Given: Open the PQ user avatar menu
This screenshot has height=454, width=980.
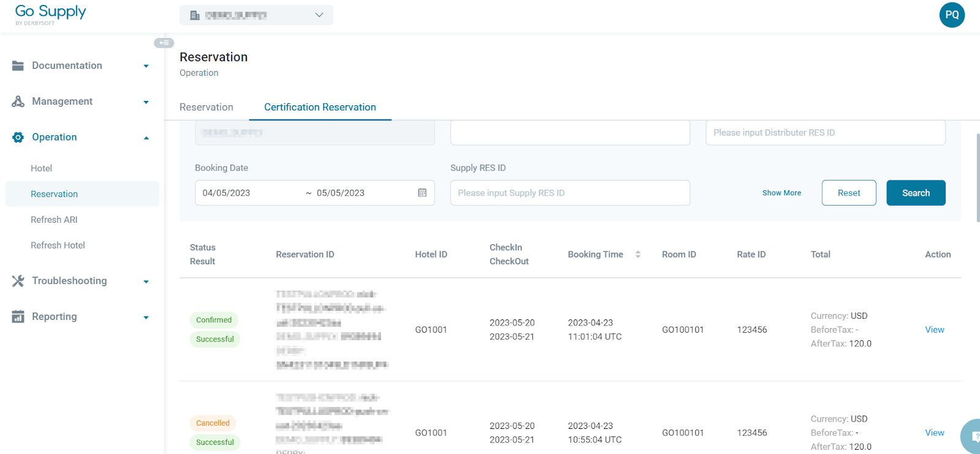Looking at the screenshot, I should tap(952, 15).
